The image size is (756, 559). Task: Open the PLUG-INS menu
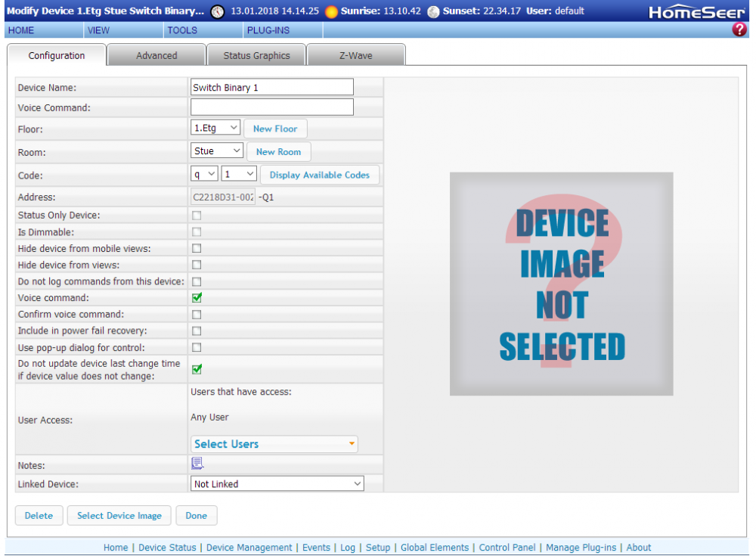click(268, 30)
